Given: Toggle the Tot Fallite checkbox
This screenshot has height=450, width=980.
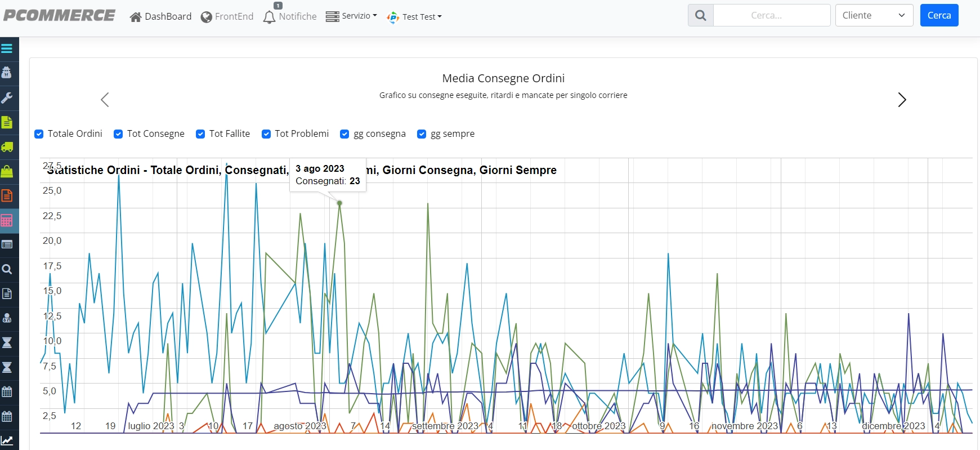Looking at the screenshot, I should (200, 134).
